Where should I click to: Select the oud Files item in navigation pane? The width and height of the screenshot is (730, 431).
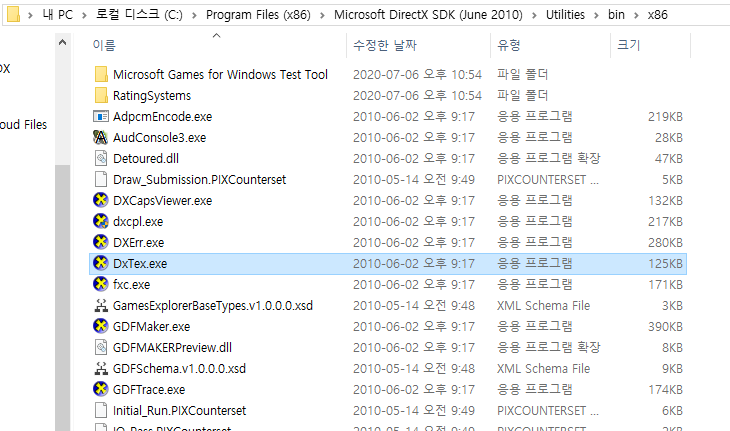point(23,125)
